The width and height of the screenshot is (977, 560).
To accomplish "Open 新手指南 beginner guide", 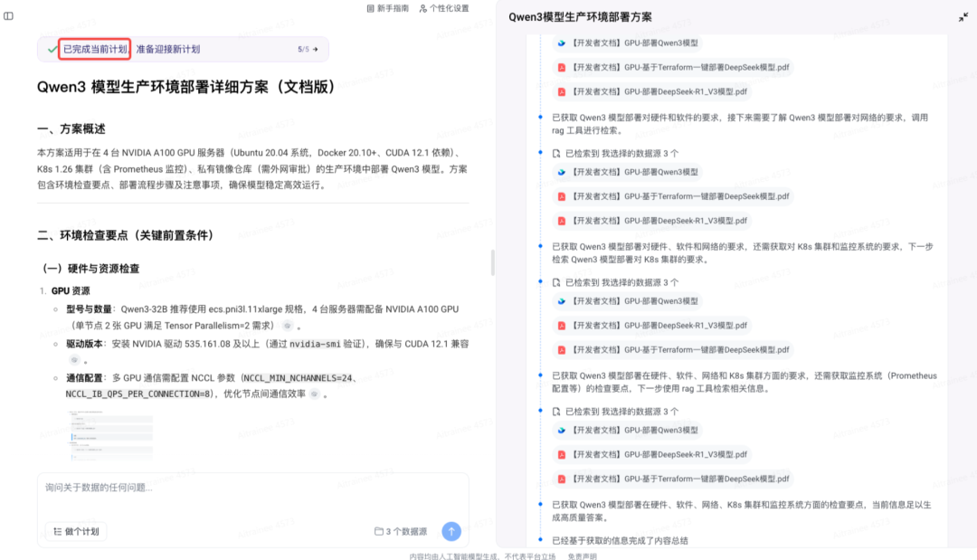I will coord(387,8).
